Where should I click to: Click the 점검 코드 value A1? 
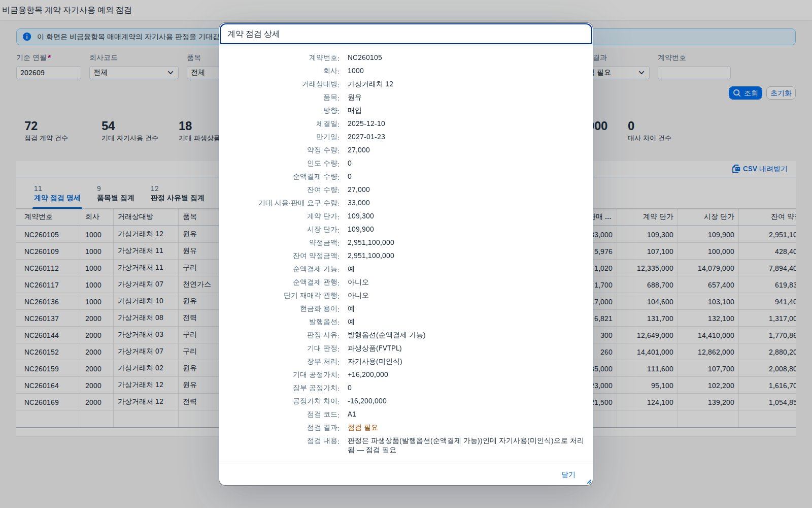352,415
